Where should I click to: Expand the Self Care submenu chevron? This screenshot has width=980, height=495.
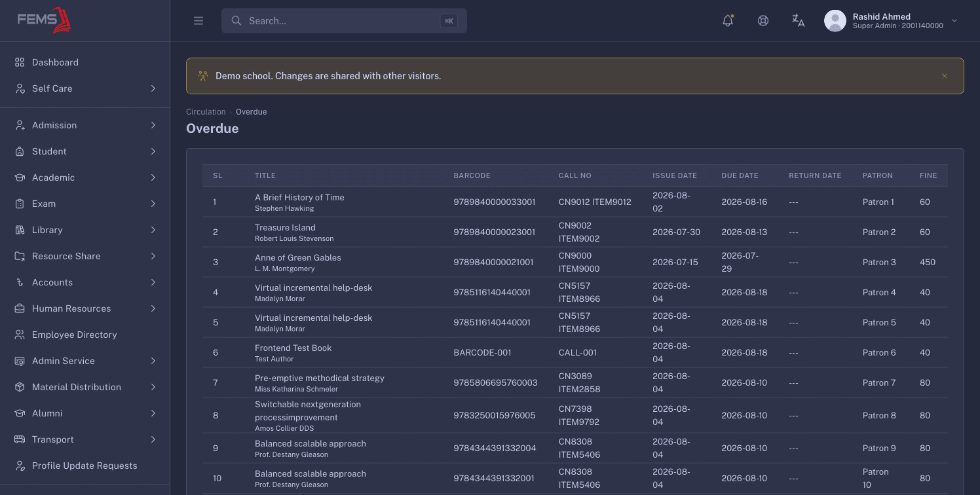(153, 88)
